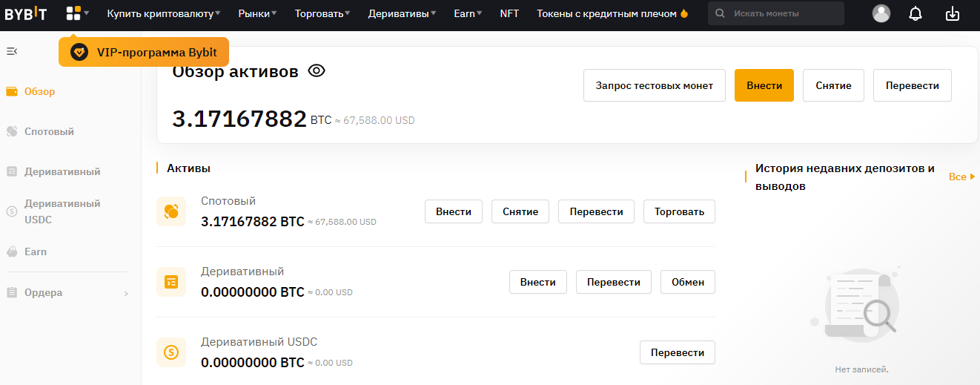Expand Ордера submenu chevron

coord(126,293)
